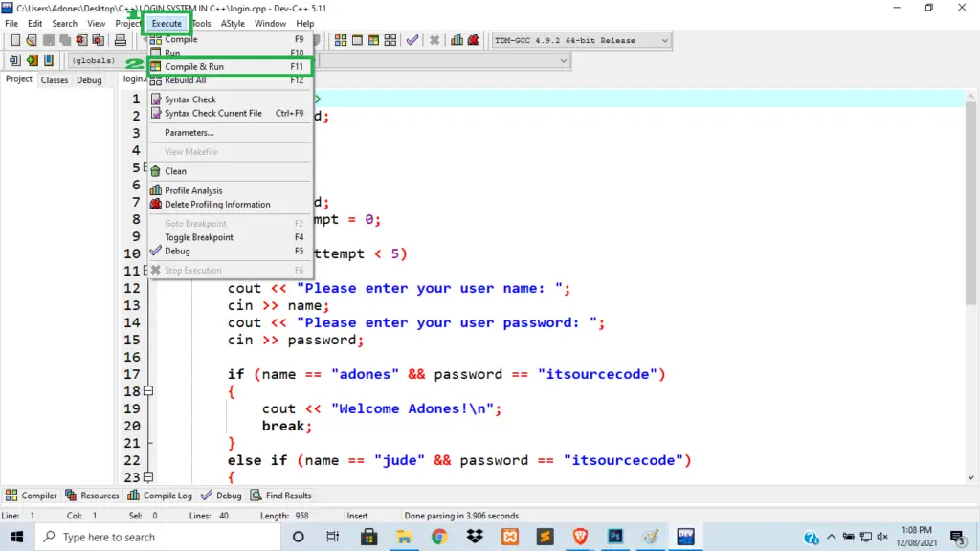The width and height of the screenshot is (980, 551).
Task: Click the Stop Execution X toolbar icon
Action: [x=434, y=40]
